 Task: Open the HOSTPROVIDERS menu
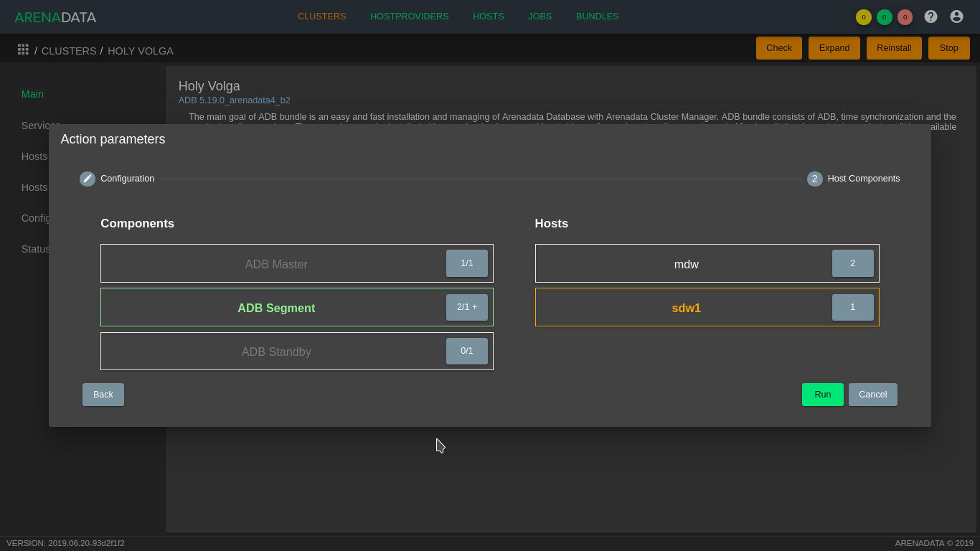pos(409,17)
